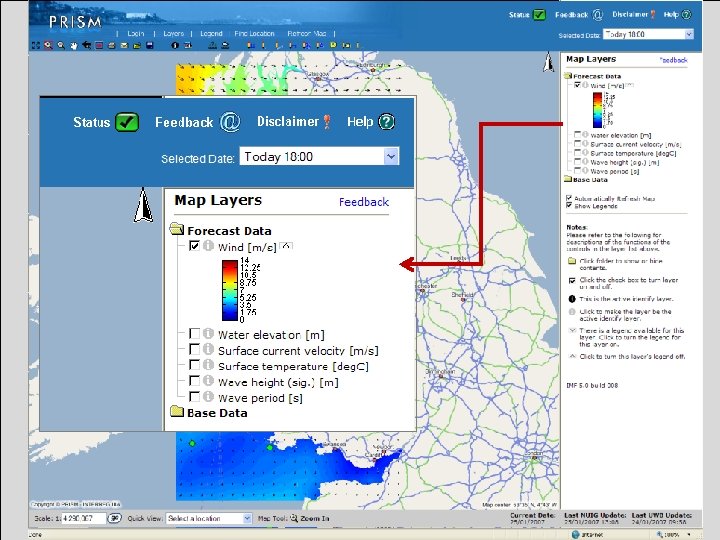Expand Base Data folder in sidebar

tap(568, 180)
